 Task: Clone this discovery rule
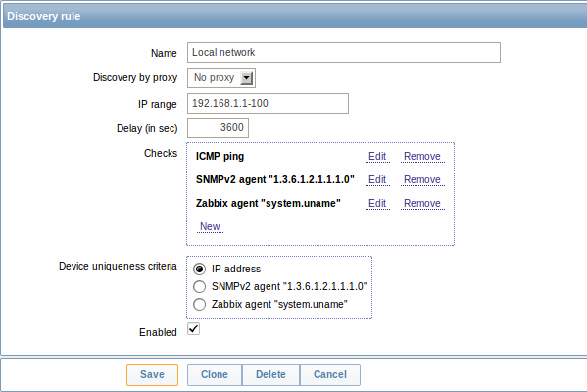215,374
